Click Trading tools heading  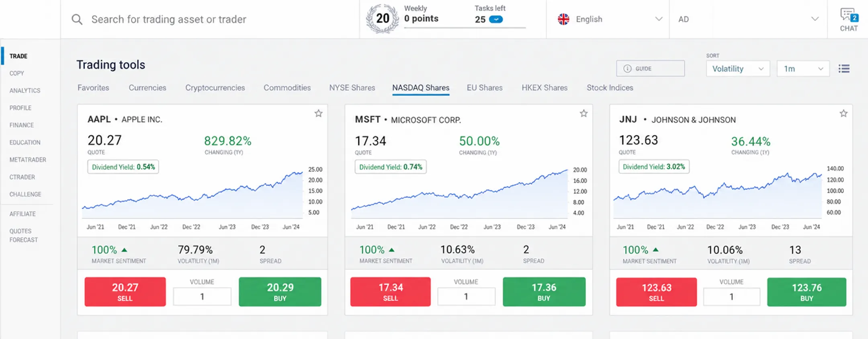pyautogui.click(x=111, y=65)
